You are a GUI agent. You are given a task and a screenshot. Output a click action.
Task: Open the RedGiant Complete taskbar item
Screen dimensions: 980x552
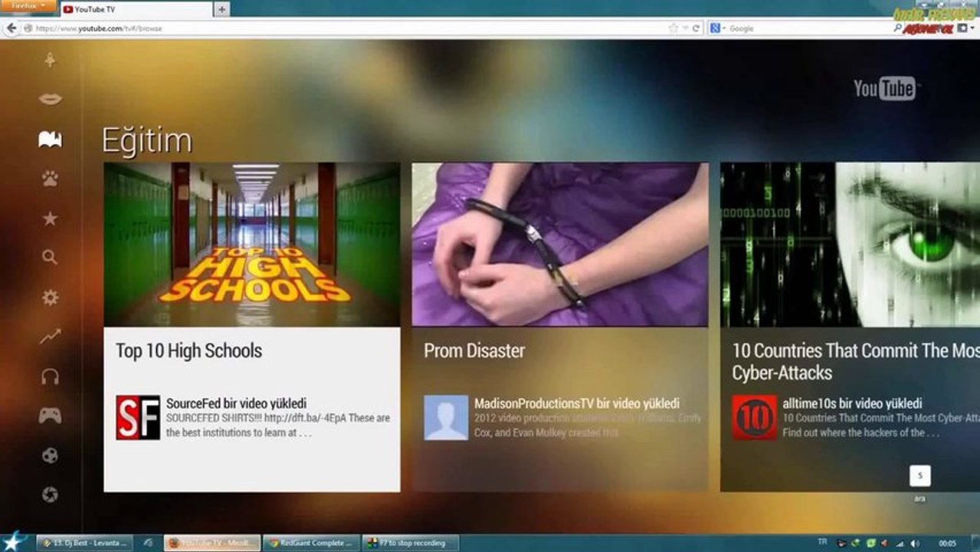point(310,543)
